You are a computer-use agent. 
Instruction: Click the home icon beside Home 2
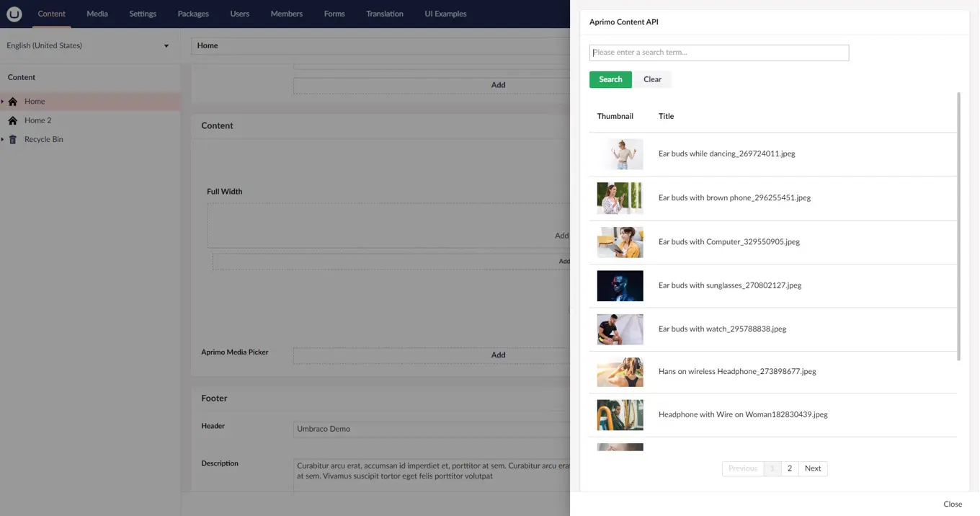click(x=12, y=120)
